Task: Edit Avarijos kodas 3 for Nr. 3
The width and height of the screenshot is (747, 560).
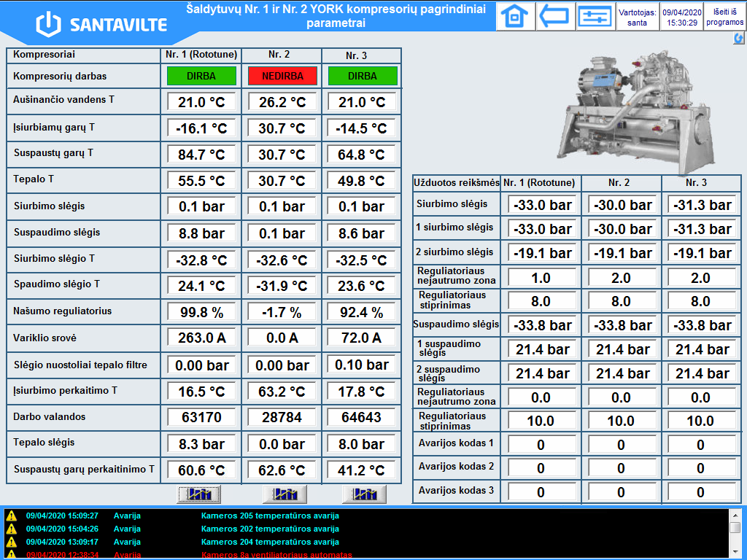Action: click(703, 492)
